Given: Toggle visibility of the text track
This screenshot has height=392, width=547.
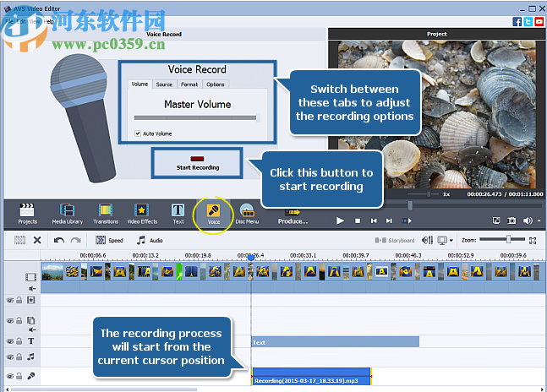Looking at the screenshot, I should coord(10,341).
